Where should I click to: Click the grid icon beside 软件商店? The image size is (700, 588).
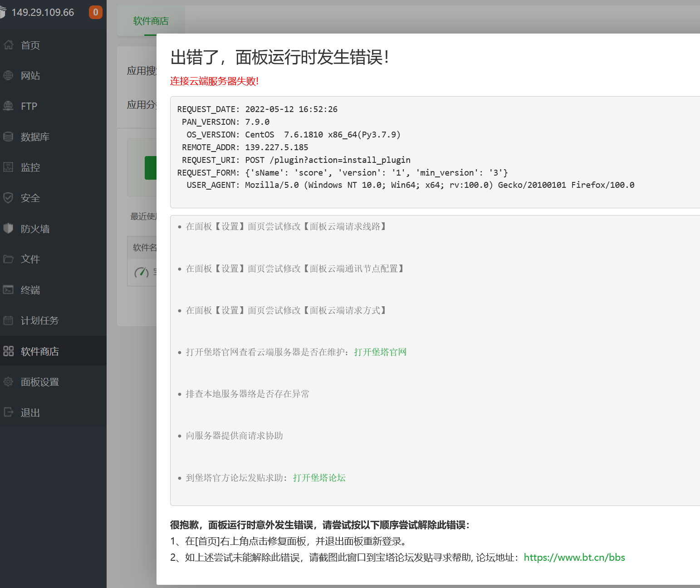tap(8, 351)
